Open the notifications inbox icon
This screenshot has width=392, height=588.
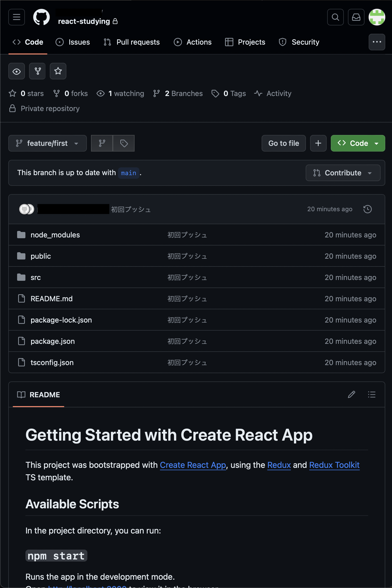356,17
